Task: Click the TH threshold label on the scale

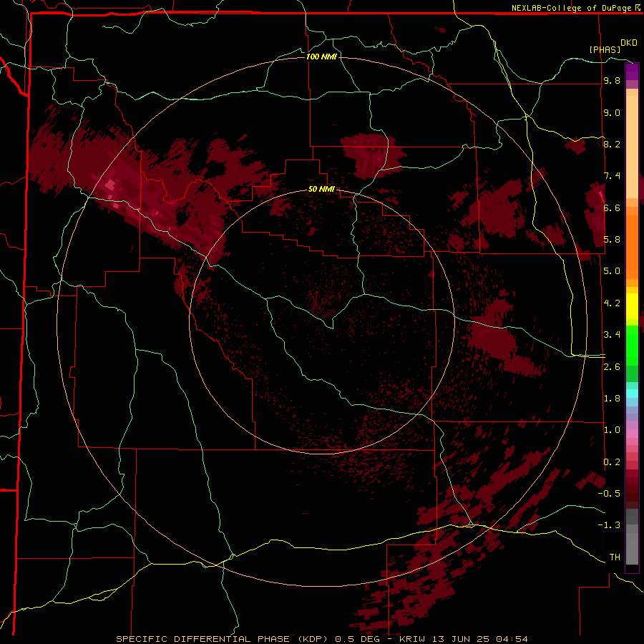Action: tap(615, 557)
